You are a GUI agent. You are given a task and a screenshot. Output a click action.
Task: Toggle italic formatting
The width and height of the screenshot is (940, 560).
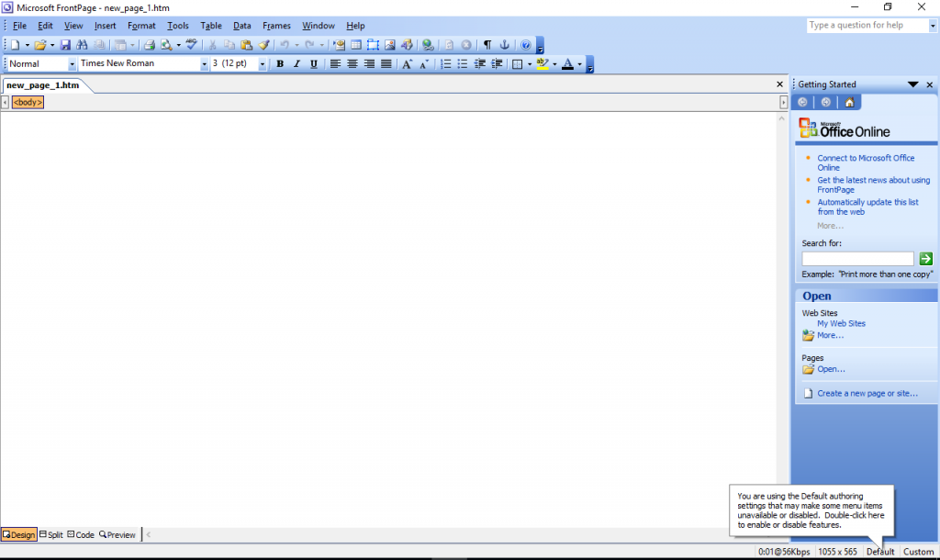point(297,64)
